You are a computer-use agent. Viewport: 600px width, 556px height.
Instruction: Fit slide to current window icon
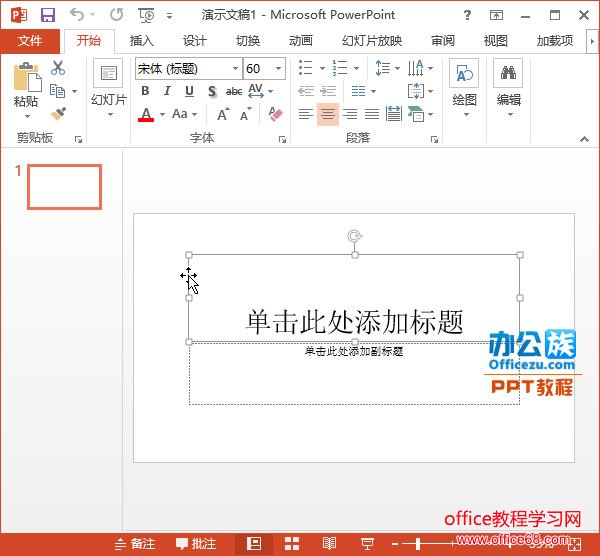pyautogui.click(x=575, y=544)
